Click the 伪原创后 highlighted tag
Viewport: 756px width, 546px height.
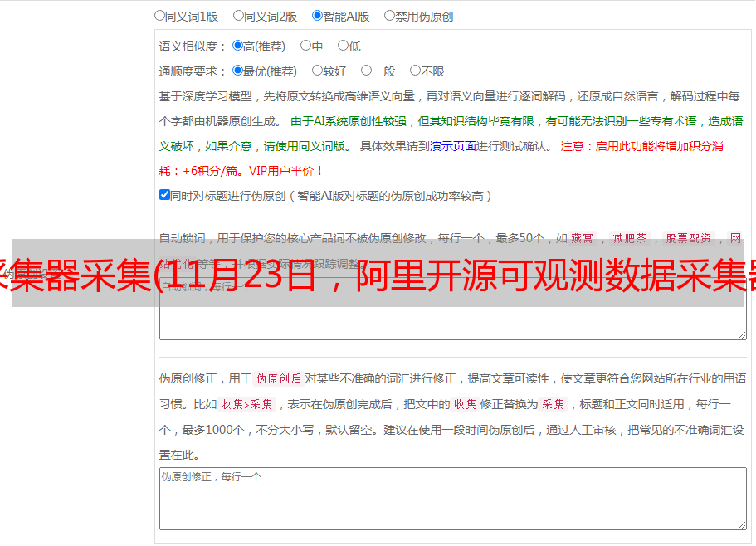(x=279, y=378)
